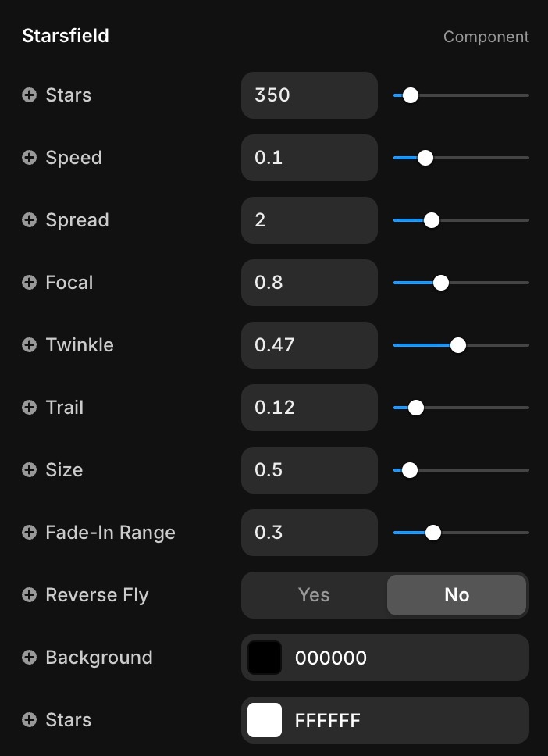The height and width of the screenshot is (756, 548).
Task: Click the Starsfield title text
Action: (66, 36)
